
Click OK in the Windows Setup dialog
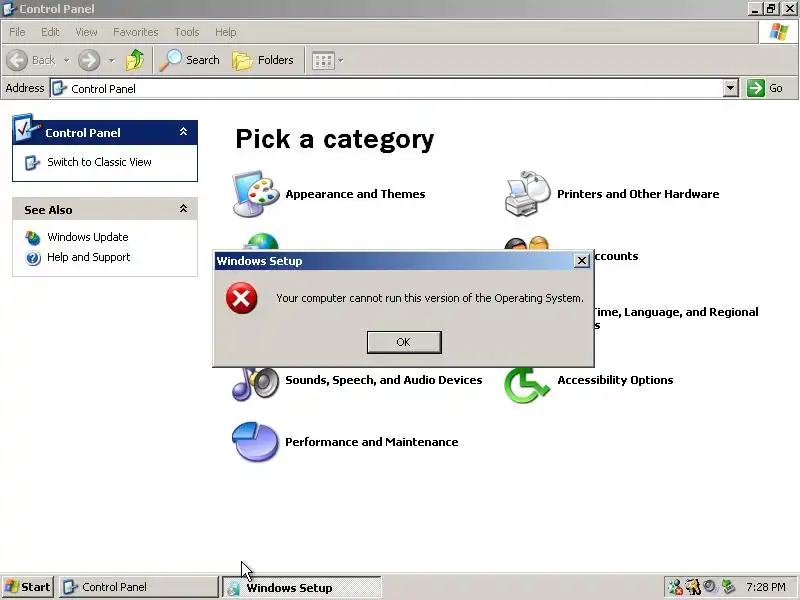[x=404, y=342]
